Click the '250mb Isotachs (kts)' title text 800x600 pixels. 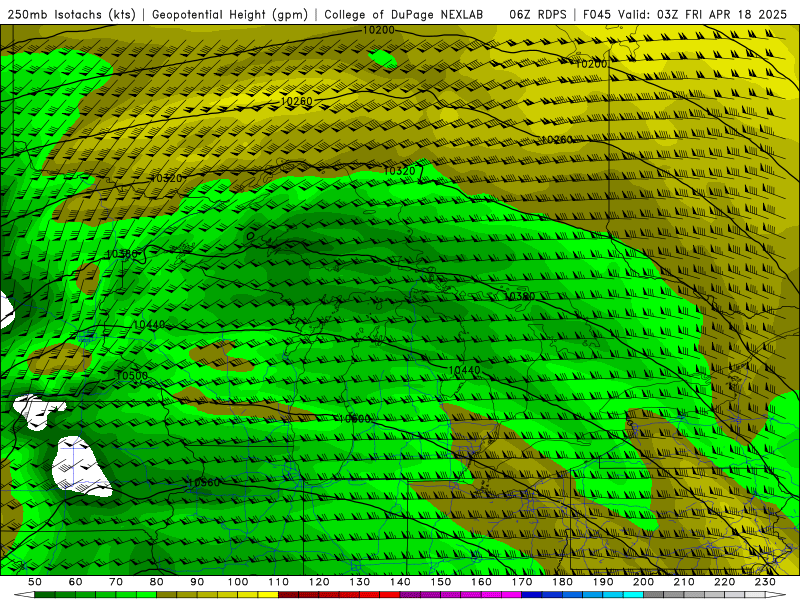(x=72, y=14)
